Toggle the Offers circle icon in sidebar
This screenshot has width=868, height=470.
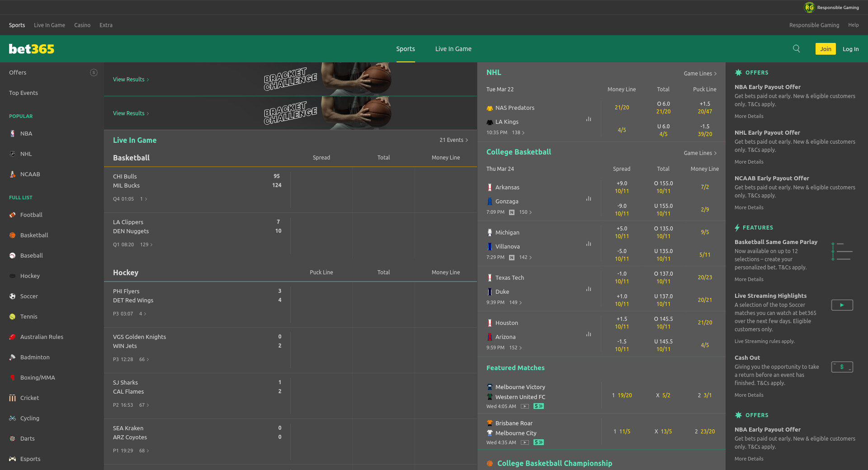point(94,73)
